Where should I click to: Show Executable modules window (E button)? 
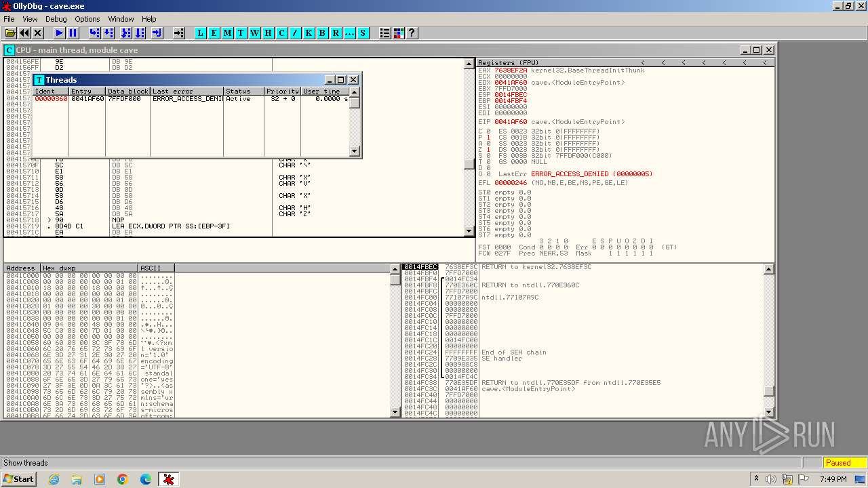pos(214,33)
